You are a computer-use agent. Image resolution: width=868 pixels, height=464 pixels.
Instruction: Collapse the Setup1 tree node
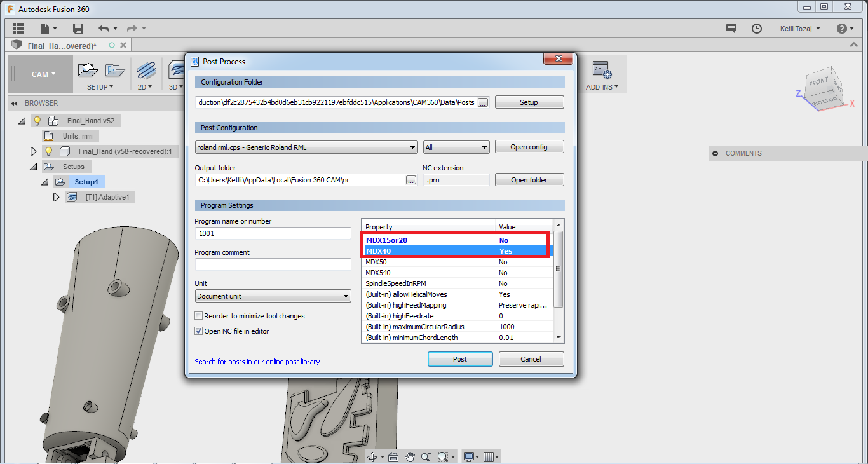(x=45, y=182)
